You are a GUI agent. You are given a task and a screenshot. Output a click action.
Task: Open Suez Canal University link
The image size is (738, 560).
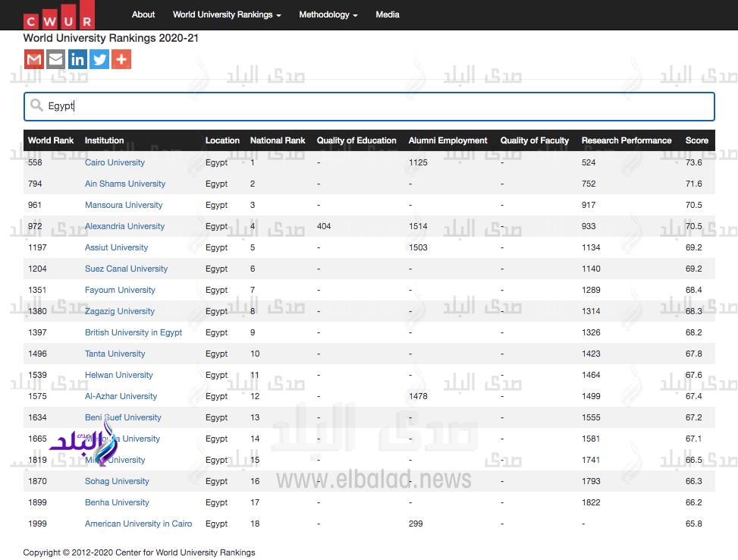coord(126,269)
